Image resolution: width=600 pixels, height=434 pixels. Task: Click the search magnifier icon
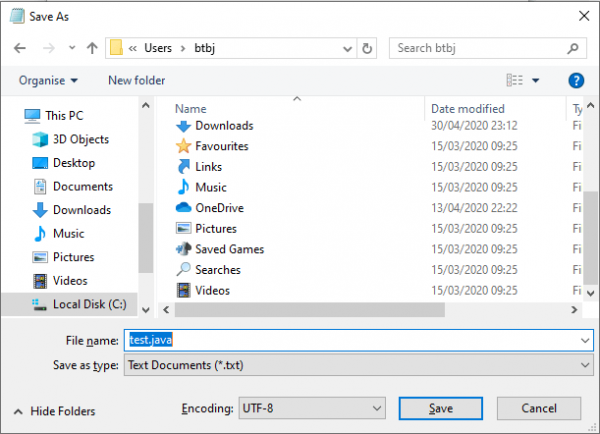[572, 48]
